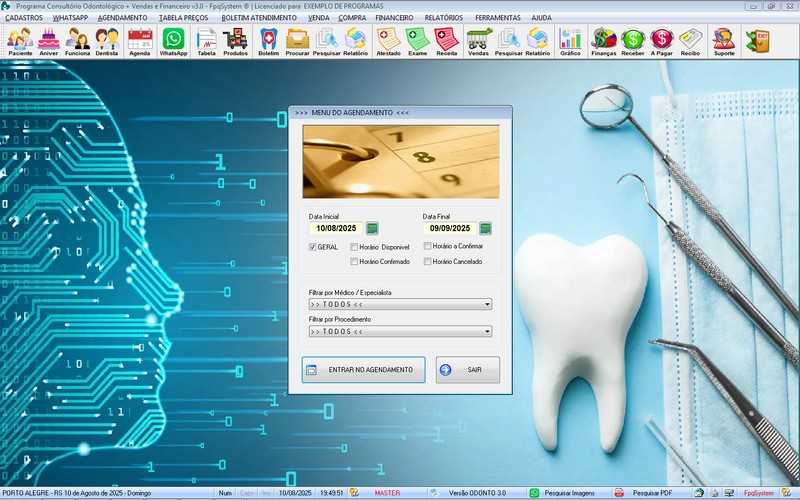The image size is (800, 500).
Task: Open the Finanças toolbar icon
Action: pos(603,40)
